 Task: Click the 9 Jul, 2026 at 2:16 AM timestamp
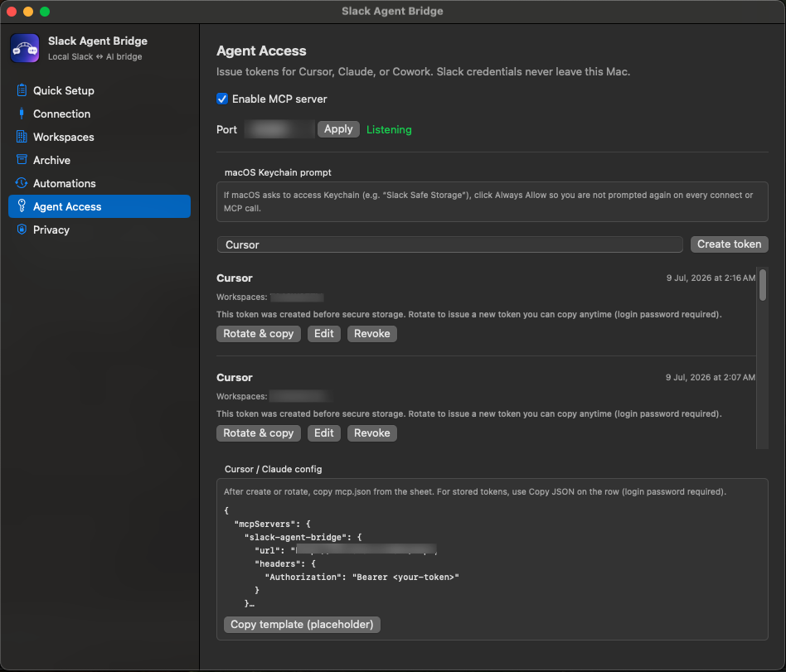711,278
